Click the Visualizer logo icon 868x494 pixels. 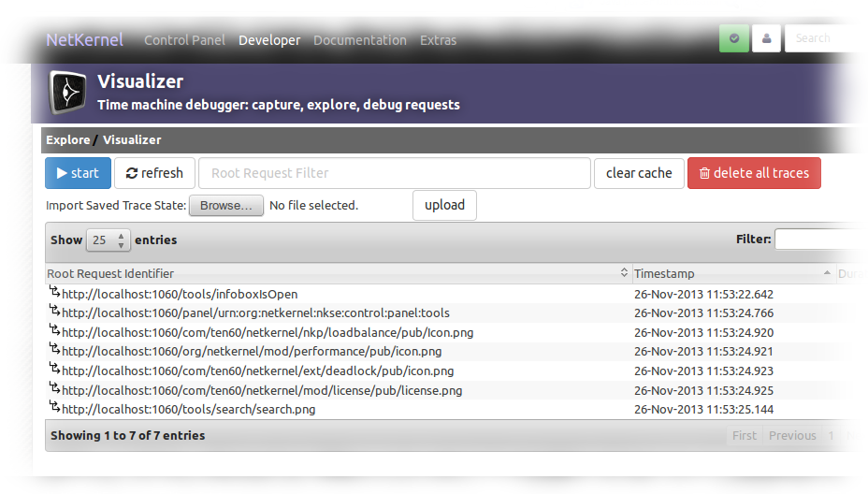[68, 92]
